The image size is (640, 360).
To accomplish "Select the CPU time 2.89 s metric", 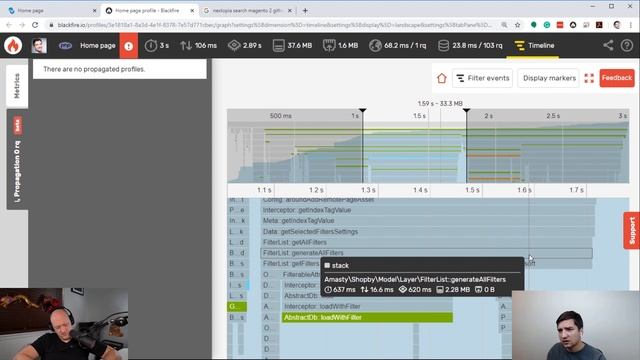I will point(245,45).
